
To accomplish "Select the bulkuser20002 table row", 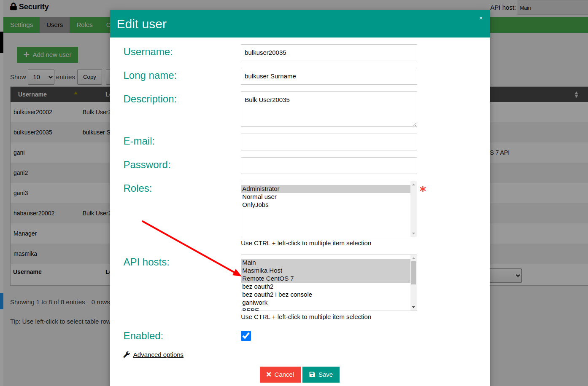I will pyautogui.click(x=60, y=112).
